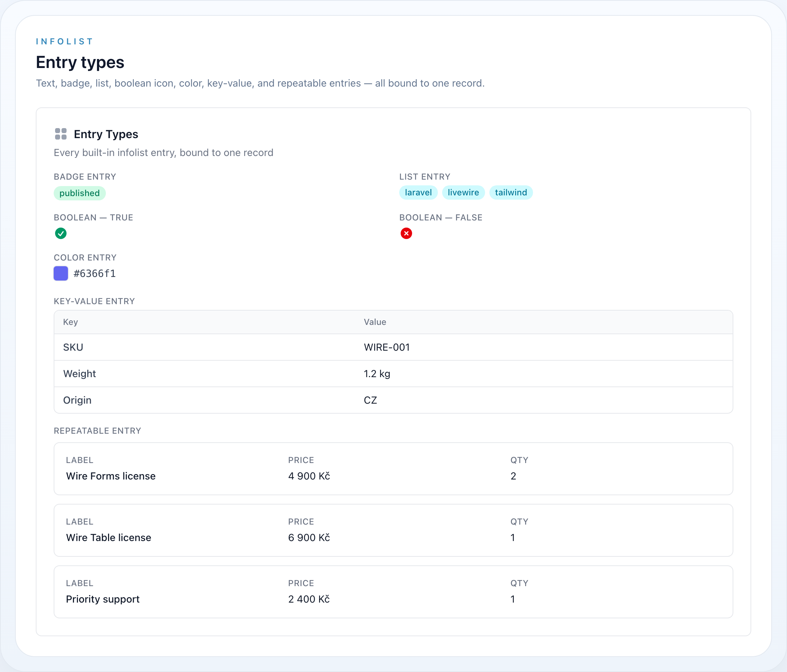This screenshot has width=787, height=672.
Task: Click the SKU key cell
Action: [x=73, y=347]
